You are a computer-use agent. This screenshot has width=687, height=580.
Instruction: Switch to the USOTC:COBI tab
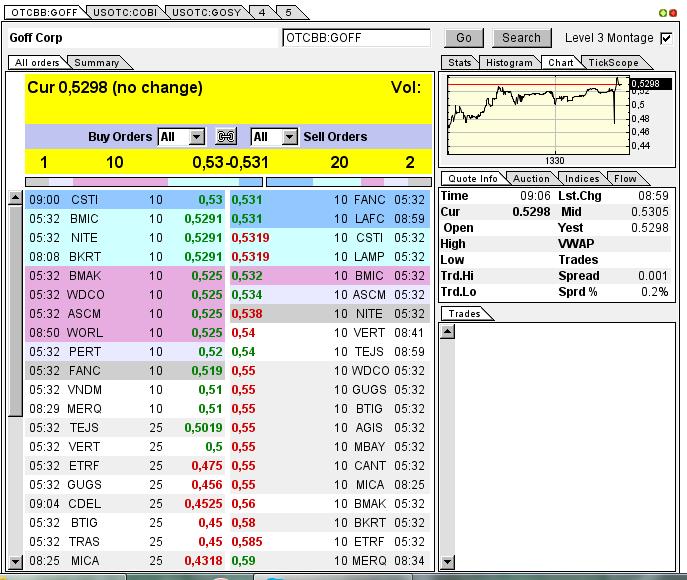tap(125, 12)
